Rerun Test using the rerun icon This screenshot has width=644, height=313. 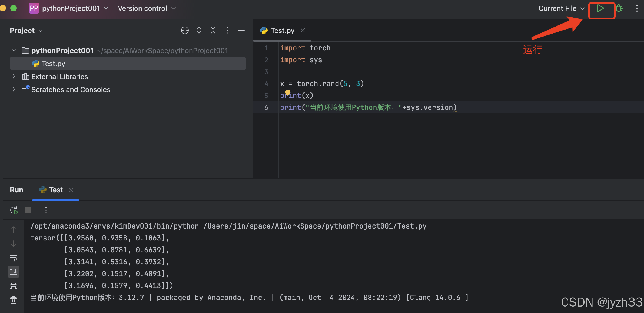[x=14, y=210]
